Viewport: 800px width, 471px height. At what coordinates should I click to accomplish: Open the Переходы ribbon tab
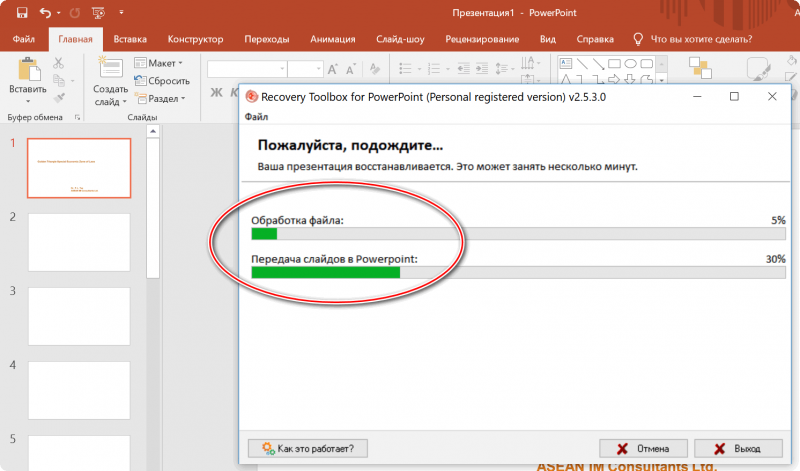(267, 39)
